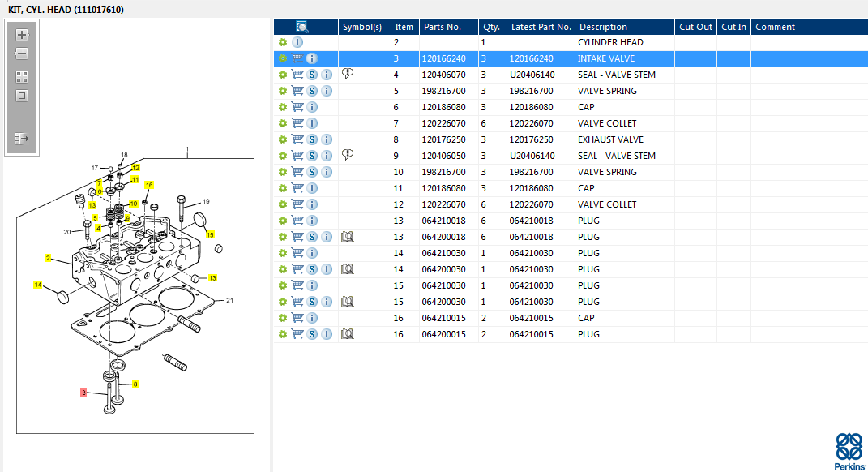Click the gear icon for CYLINDER HEAD row
Screen dimensions: 868x472
[283, 42]
